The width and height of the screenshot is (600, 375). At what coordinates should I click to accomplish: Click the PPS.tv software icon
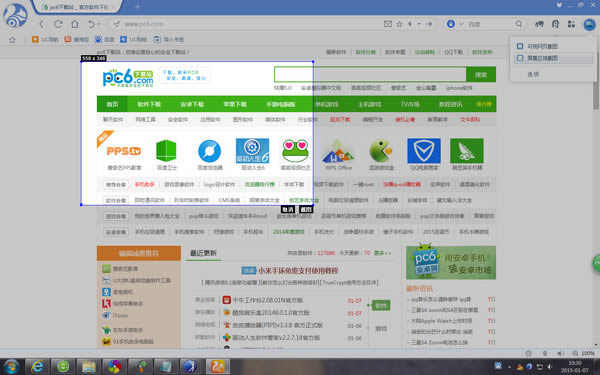click(124, 151)
